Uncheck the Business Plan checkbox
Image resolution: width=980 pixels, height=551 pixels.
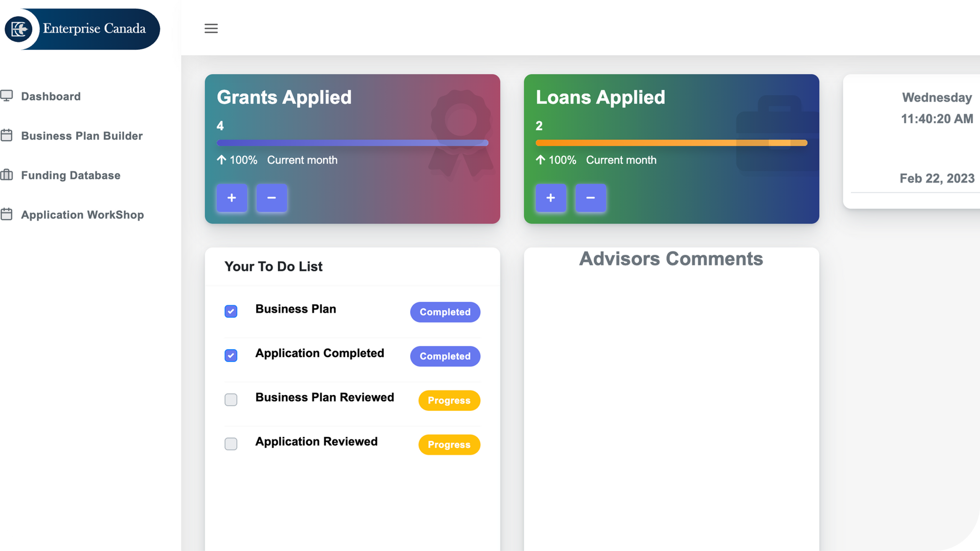(231, 311)
